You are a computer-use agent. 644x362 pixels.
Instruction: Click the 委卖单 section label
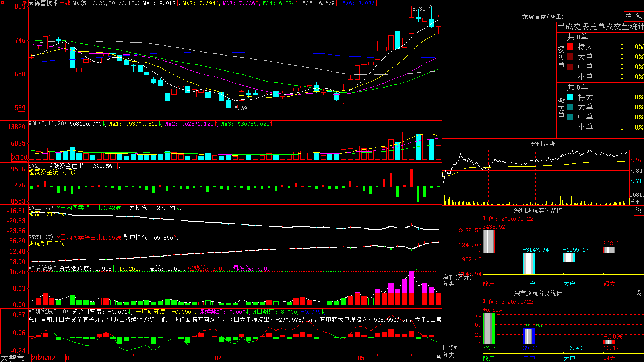click(561, 107)
